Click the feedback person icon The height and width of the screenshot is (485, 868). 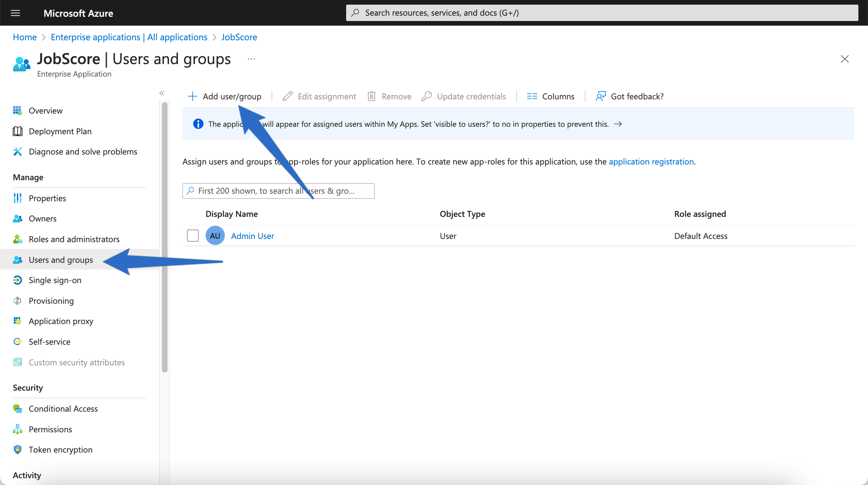tap(601, 97)
